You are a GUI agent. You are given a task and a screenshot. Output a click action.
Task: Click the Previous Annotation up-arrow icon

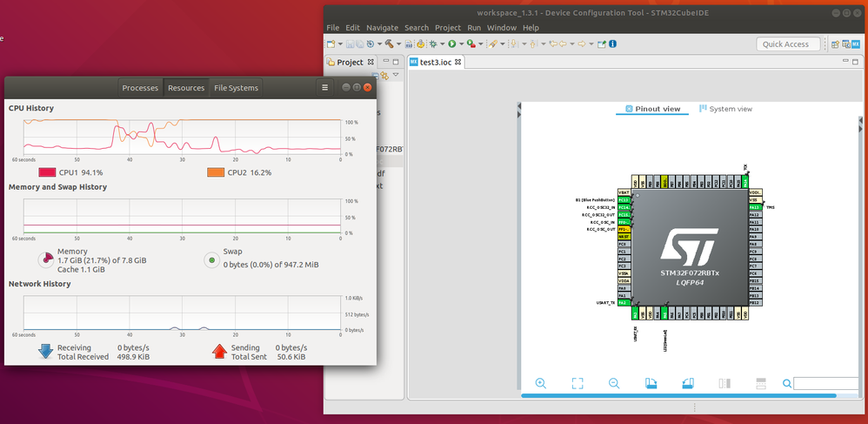(x=532, y=44)
